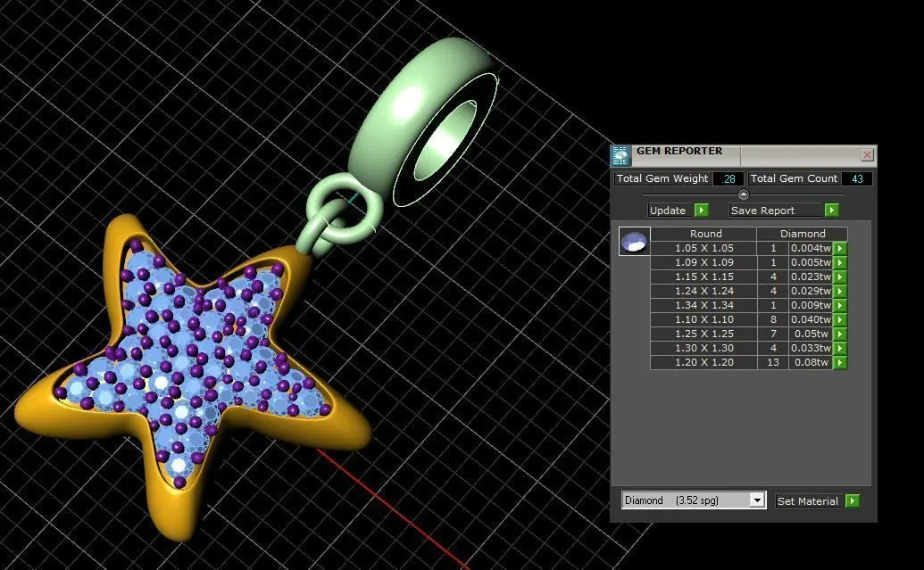This screenshot has height=570, width=924.
Task: Select the 1.10 X 1.10 size cell
Action: 704,319
